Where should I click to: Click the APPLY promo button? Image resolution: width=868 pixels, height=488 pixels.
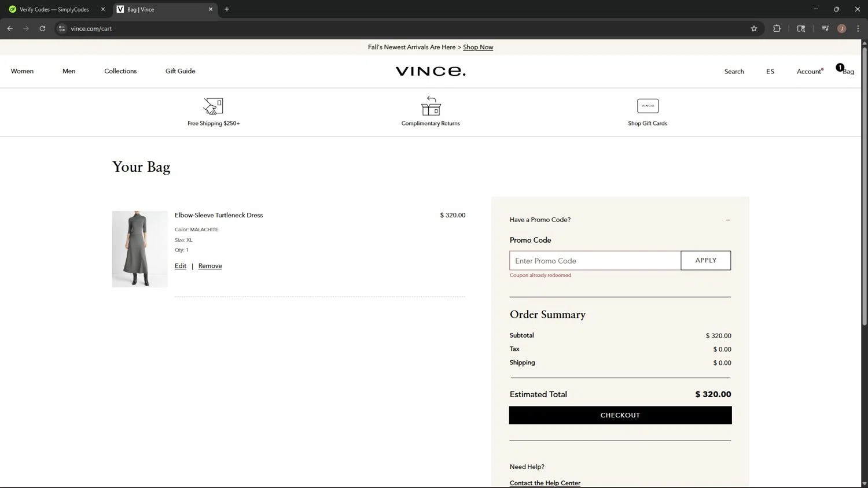pyautogui.click(x=706, y=261)
